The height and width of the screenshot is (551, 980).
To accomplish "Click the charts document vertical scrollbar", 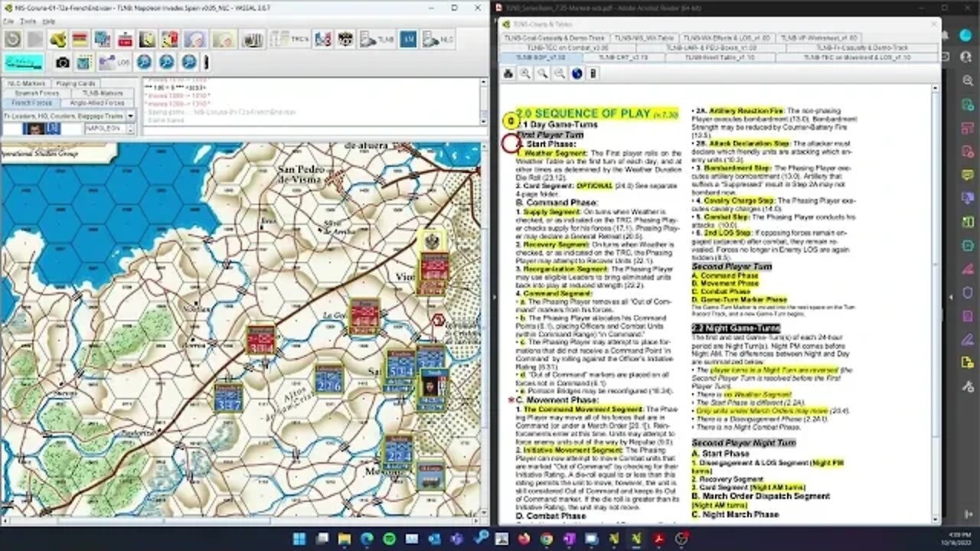I will point(935,302).
